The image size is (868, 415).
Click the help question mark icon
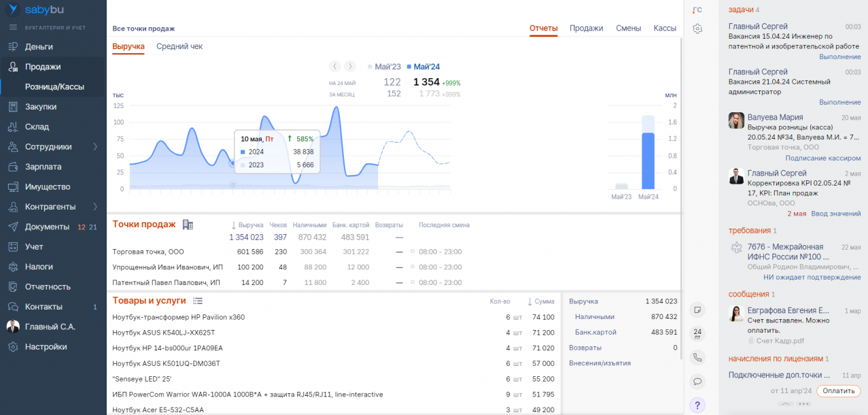697,405
